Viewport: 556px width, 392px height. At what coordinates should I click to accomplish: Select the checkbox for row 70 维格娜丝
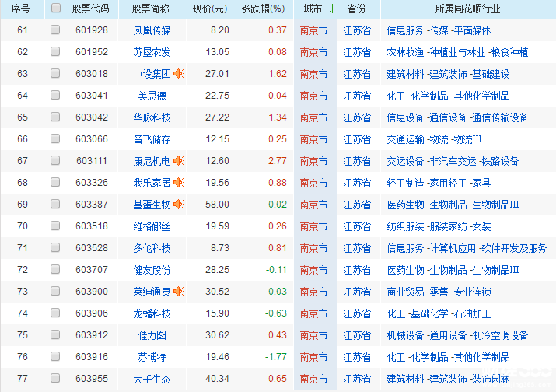(x=55, y=226)
